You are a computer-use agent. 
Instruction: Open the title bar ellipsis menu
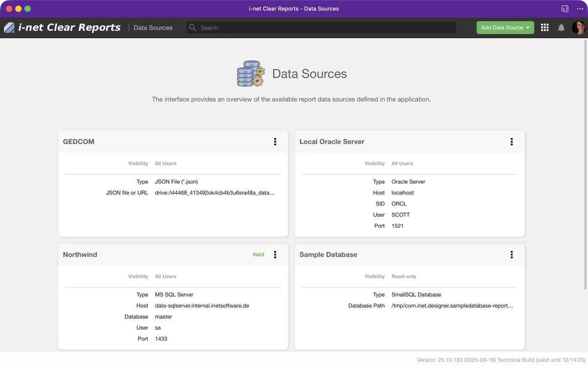coord(580,9)
